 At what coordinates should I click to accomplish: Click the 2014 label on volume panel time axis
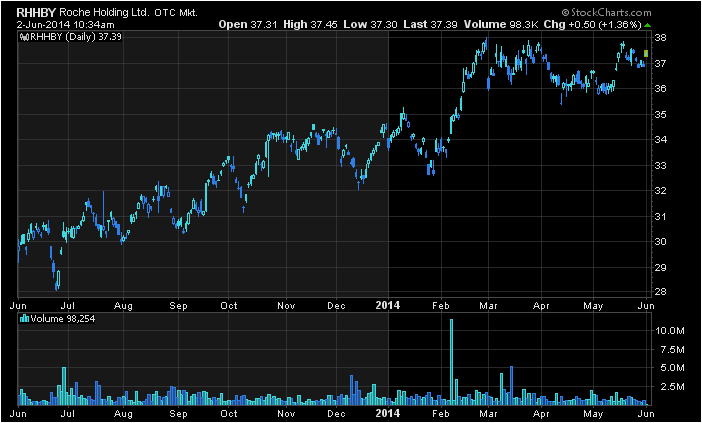[x=388, y=412]
